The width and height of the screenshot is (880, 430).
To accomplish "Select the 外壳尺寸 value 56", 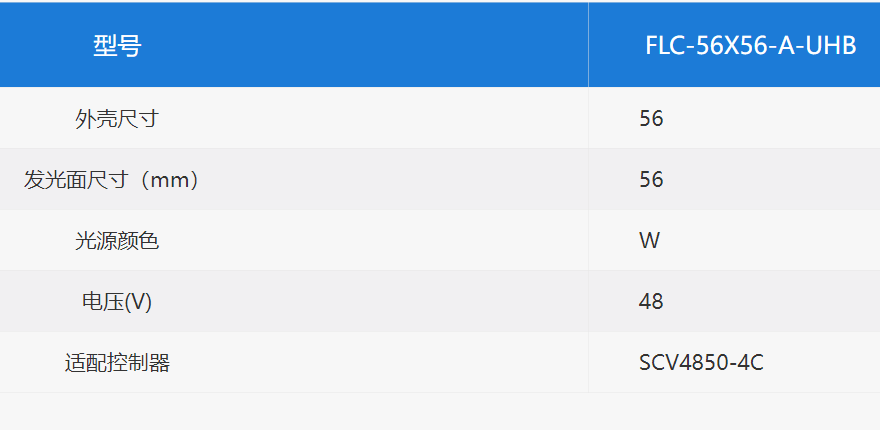I will pyautogui.click(x=651, y=118).
